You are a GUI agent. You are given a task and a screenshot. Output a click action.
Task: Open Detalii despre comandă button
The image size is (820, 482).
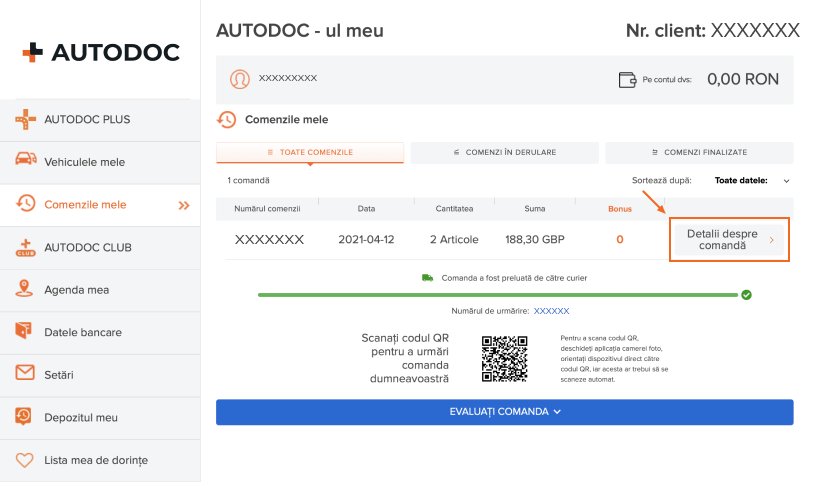(x=729, y=240)
